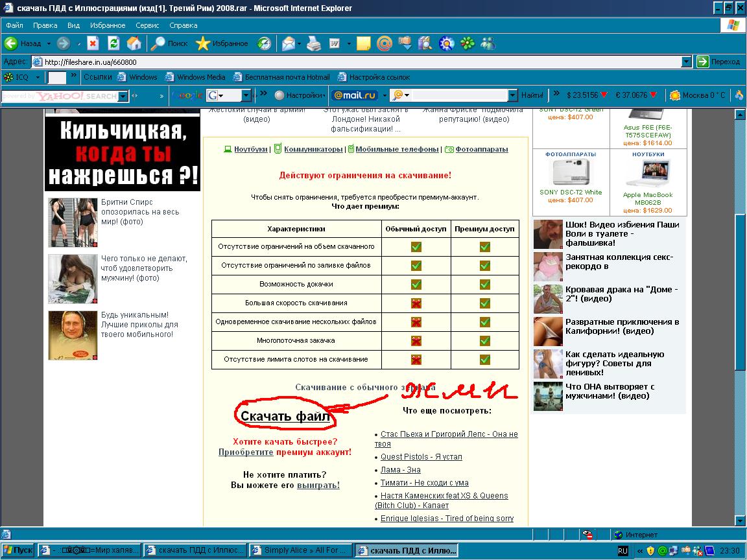Open the Мобильные телефоны link

(x=397, y=149)
